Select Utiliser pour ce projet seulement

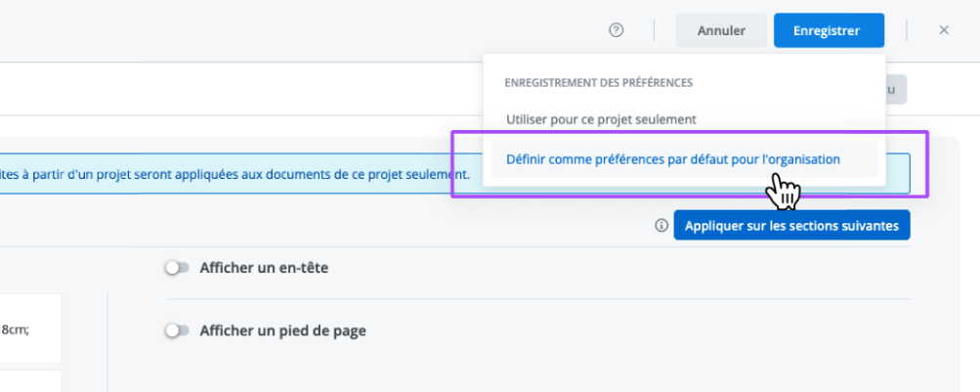pyautogui.click(x=601, y=119)
